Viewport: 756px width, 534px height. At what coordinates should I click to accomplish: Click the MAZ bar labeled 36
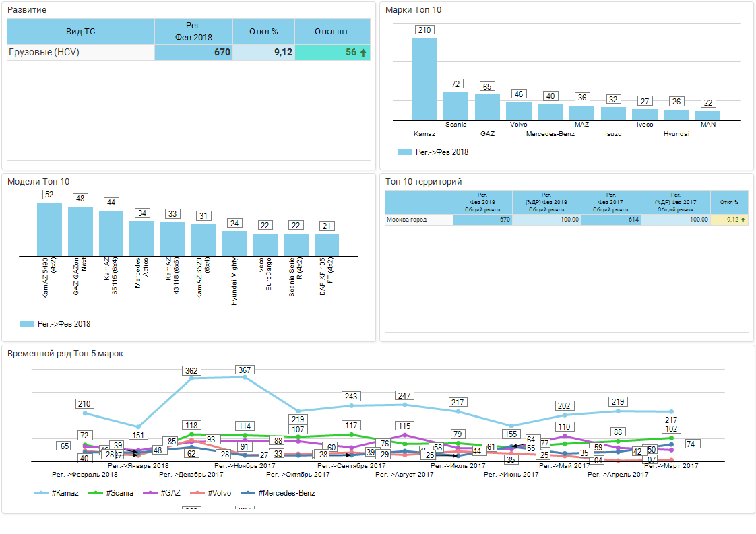[x=582, y=112]
